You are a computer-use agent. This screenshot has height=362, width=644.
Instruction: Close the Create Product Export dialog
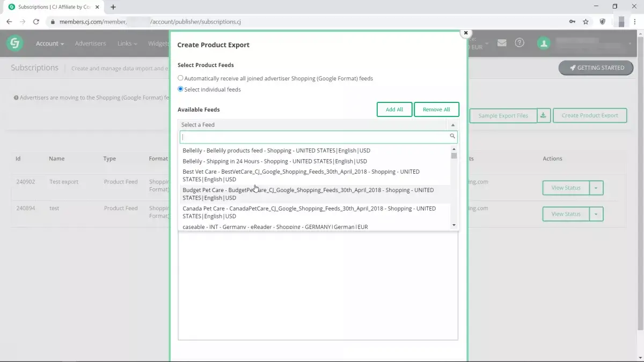coord(466,33)
